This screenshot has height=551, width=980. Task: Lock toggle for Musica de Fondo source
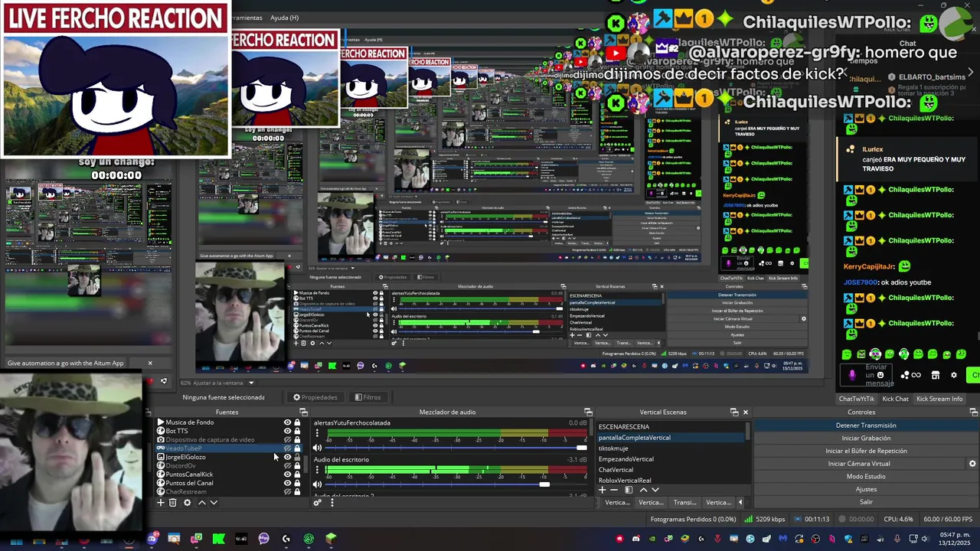pyautogui.click(x=297, y=422)
